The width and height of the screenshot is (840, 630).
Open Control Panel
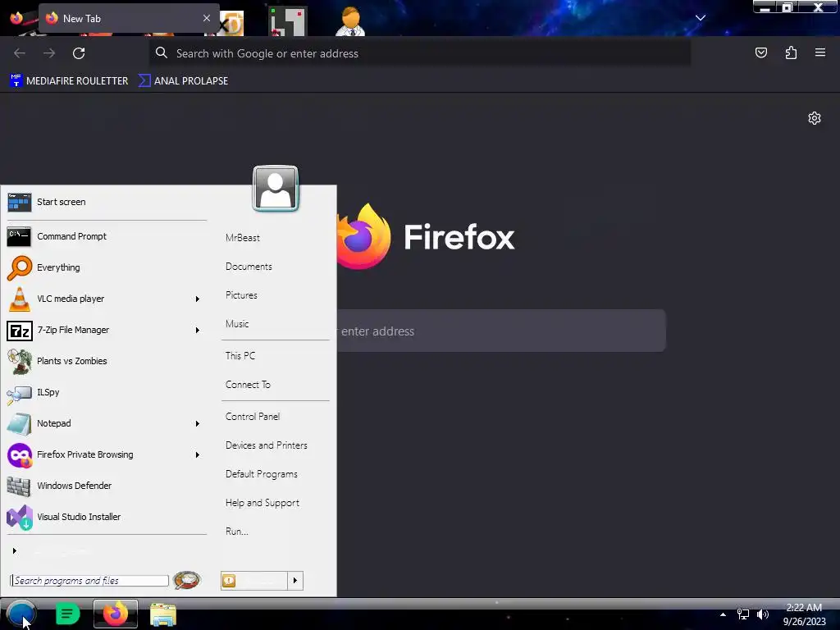click(x=253, y=417)
